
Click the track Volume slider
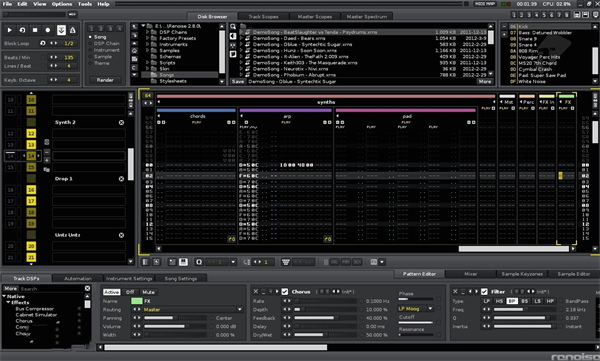[x=174, y=326]
